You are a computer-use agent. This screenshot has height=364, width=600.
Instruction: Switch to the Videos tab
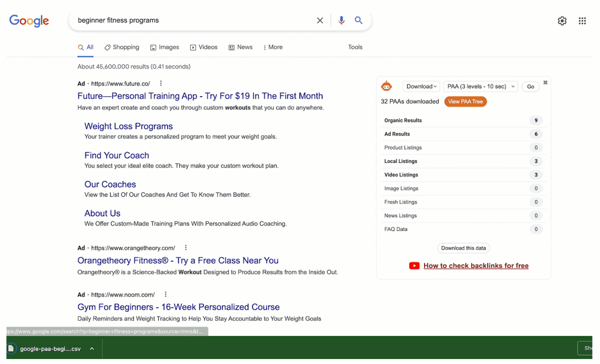(204, 47)
